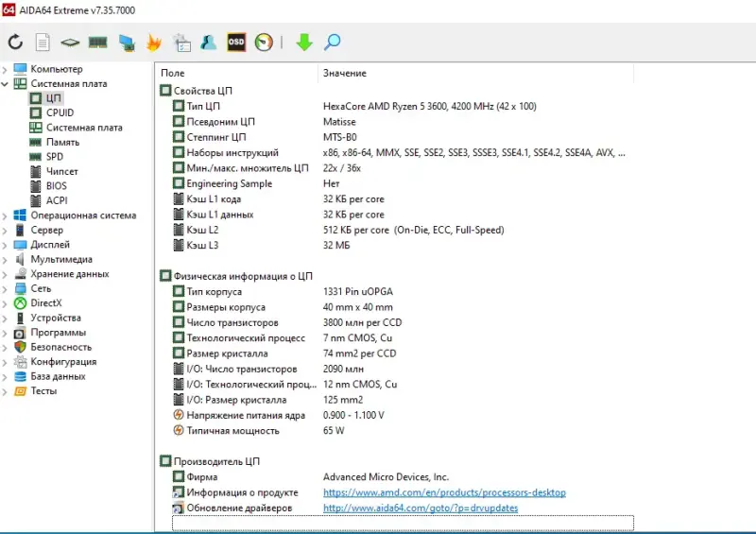The height and width of the screenshot is (534, 756).
Task: Select CPUID in the tree
Action: pyautogui.click(x=60, y=112)
